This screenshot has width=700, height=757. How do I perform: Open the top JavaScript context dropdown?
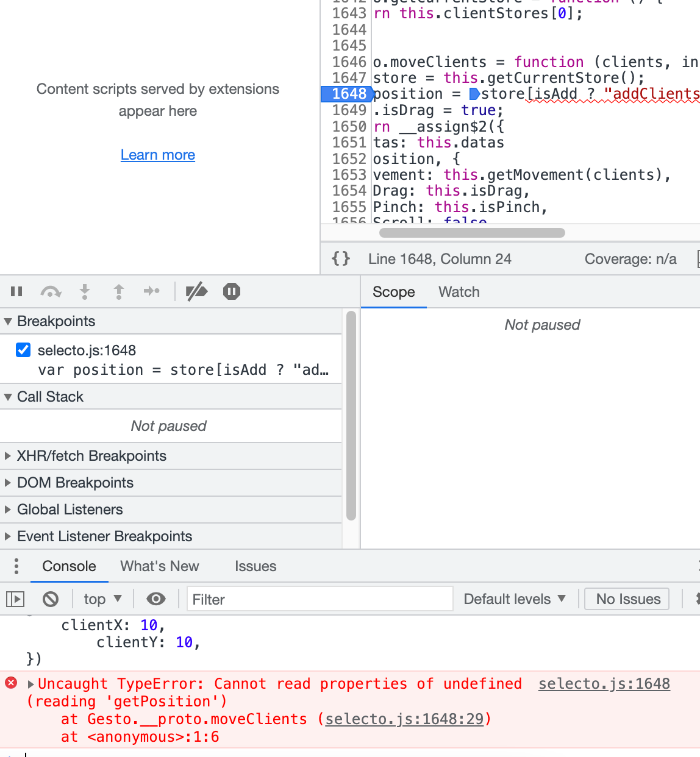[102, 599]
